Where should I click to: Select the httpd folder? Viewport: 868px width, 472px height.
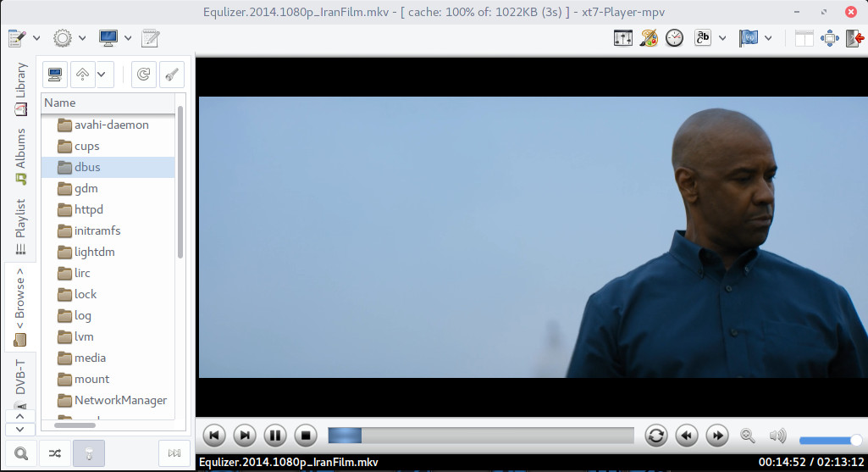tap(108, 209)
